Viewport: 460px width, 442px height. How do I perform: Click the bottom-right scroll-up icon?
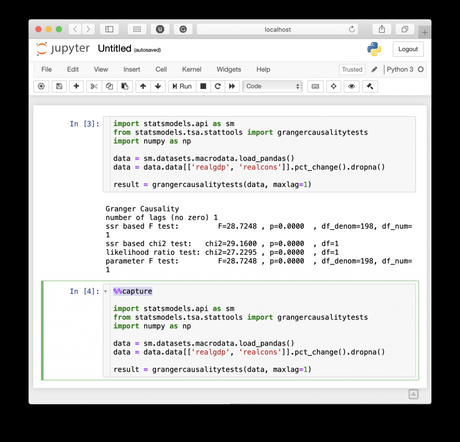click(413, 394)
